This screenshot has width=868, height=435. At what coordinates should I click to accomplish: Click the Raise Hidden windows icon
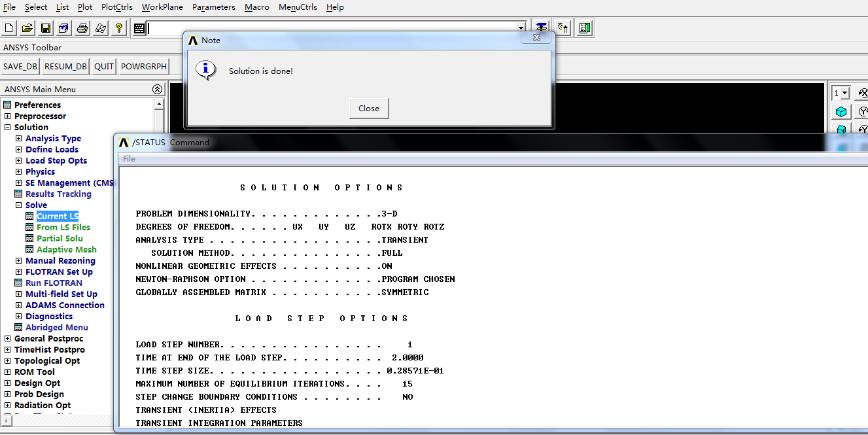pos(542,27)
